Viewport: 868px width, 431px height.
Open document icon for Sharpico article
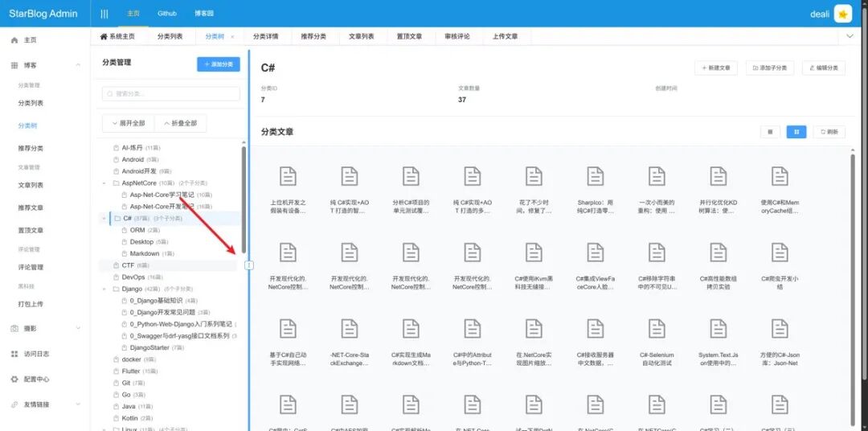pos(595,176)
